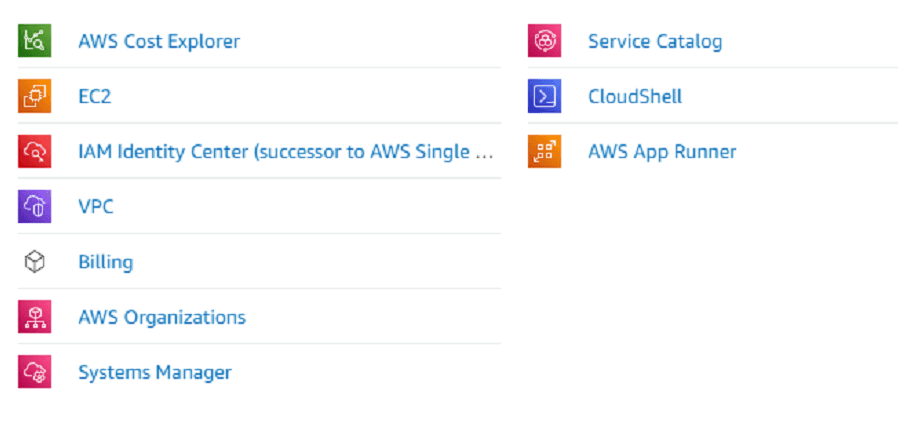898x448 pixels.
Task: Open the AWS Cost Explorer link
Action: pyautogui.click(x=159, y=41)
